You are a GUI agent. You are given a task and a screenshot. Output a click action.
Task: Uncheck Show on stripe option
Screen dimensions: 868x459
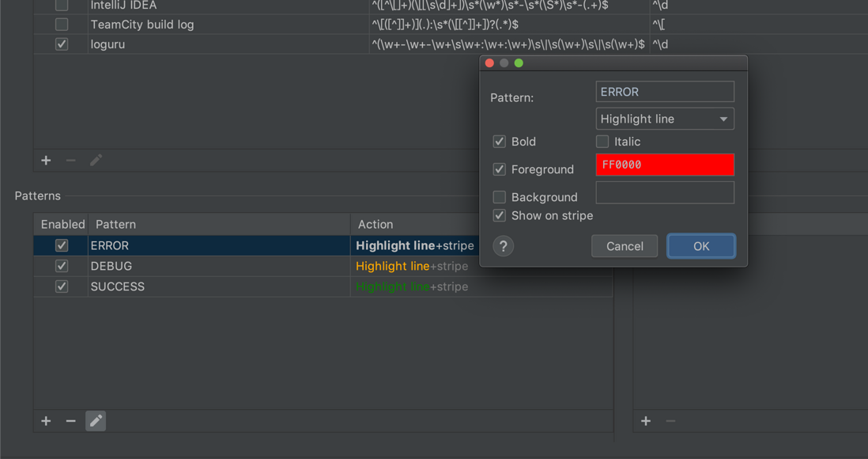pos(500,215)
